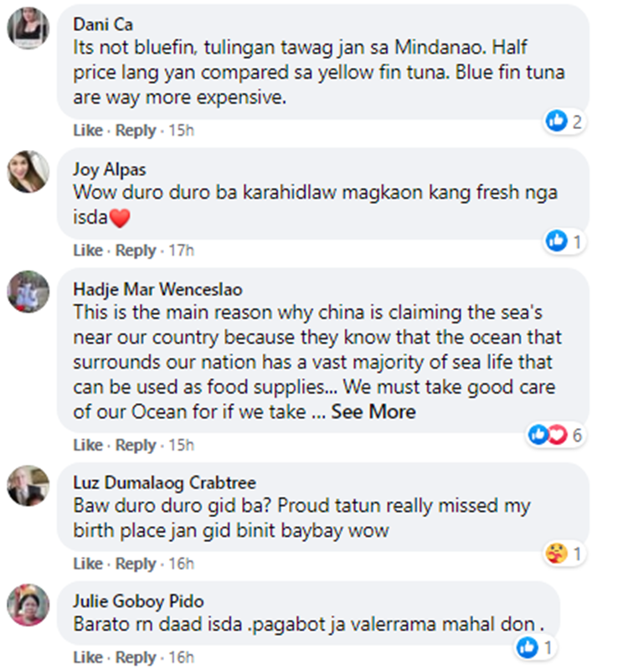
Task: Open Hadje Mar Wenceslao's avatar
Action: pyautogui.click(x=28, y=292)
